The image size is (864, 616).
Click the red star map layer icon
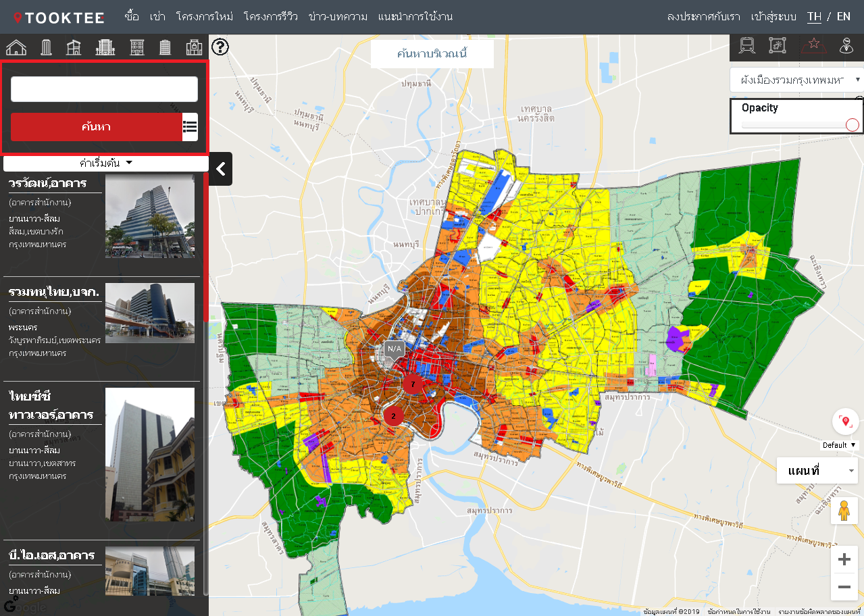(x=814, y=45)
